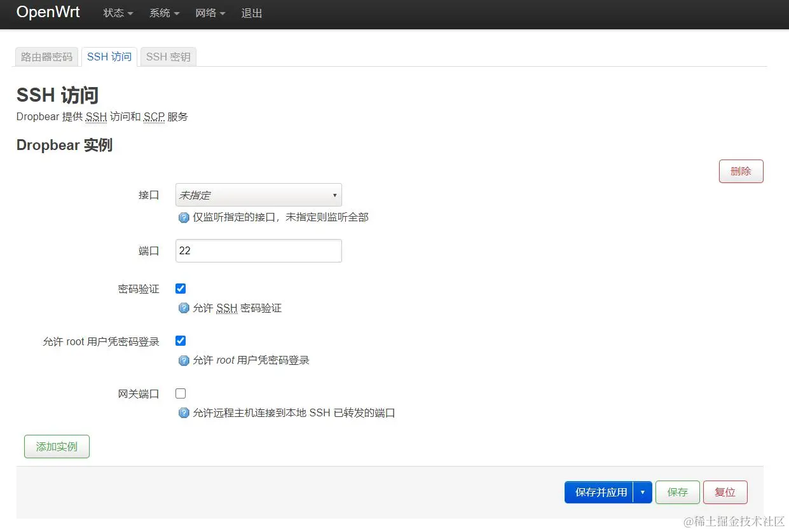
Task: Click the red 删除 button
Action: pyautogui.click(x=741, y=171)
